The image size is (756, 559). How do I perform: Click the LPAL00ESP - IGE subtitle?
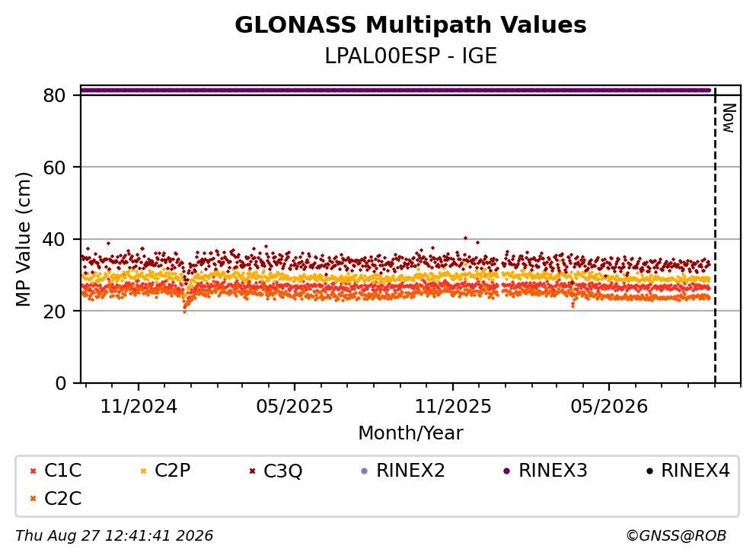click(411, 56)
